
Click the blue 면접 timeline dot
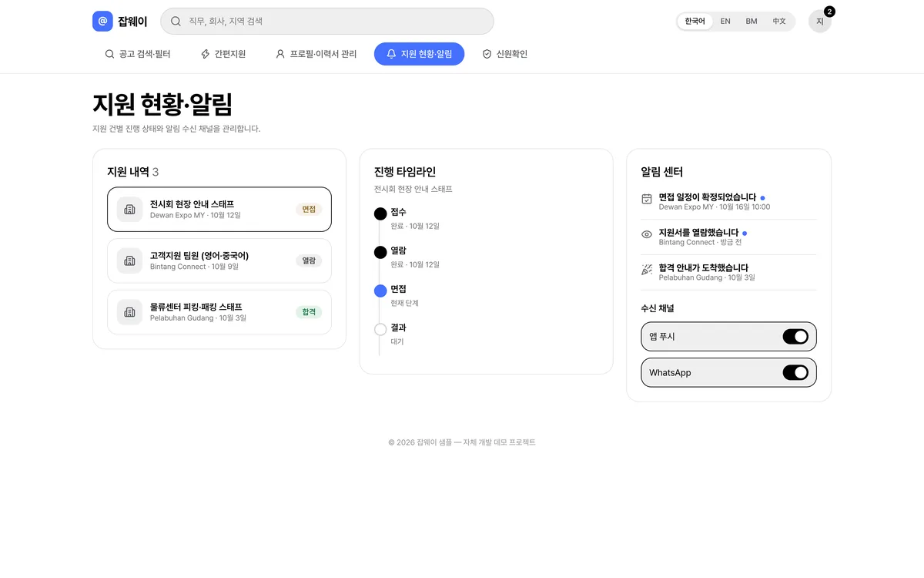coord(380,291)
